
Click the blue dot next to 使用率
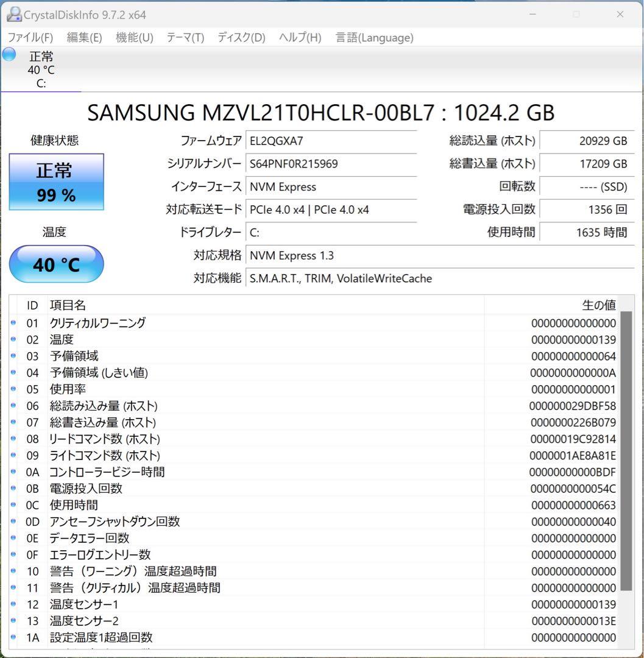13,389
